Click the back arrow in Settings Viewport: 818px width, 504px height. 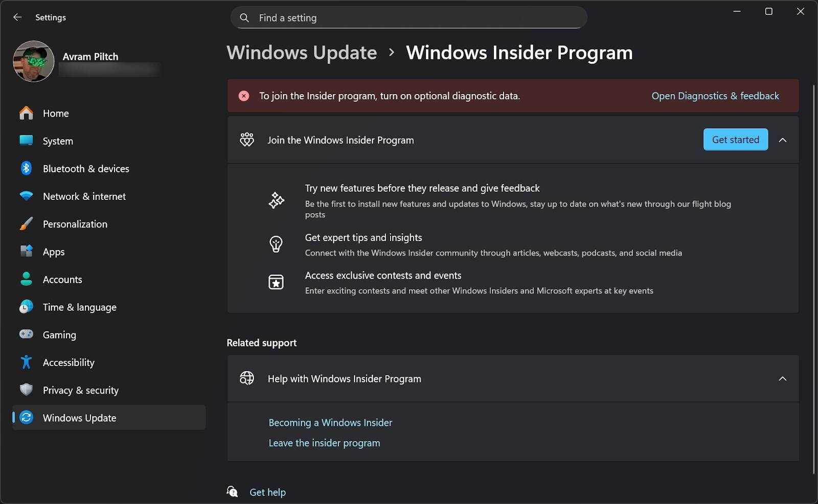(17, 17)
